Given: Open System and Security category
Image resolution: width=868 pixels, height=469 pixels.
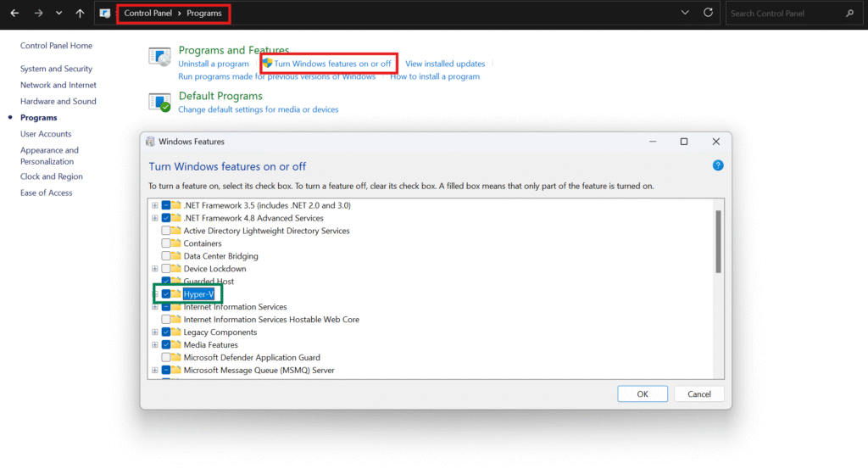Looking at the screenshot, I should [56, 69].
